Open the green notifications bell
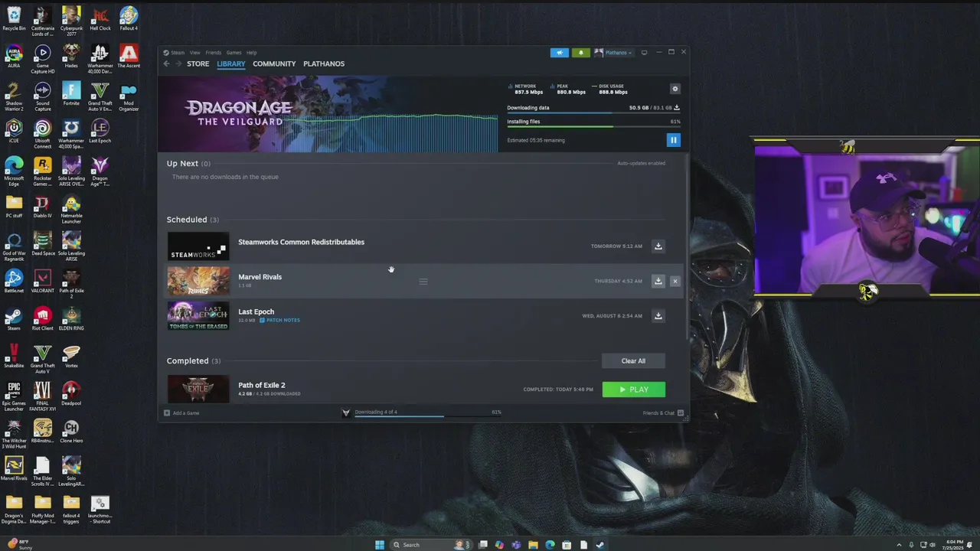 pos(580,53)
